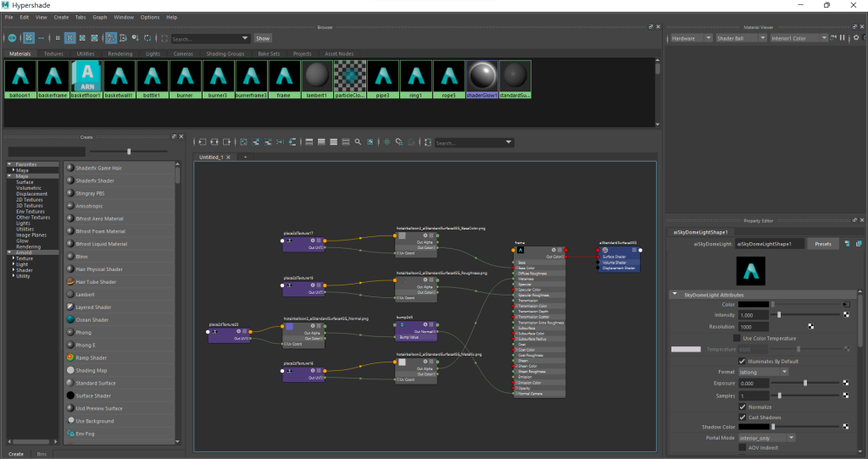Create a Lambert shader from the list
The image size is (868, 459).
coord(85,294)
